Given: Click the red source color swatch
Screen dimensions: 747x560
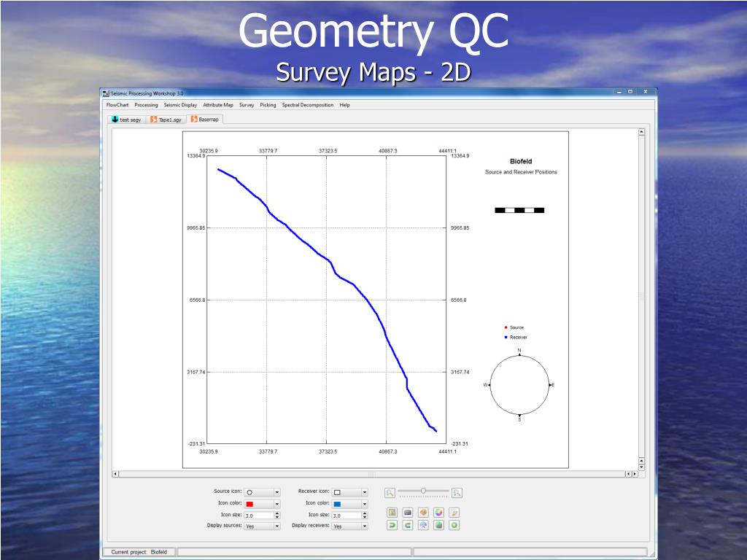Looking at the screenshot, I should coord(249,504).
